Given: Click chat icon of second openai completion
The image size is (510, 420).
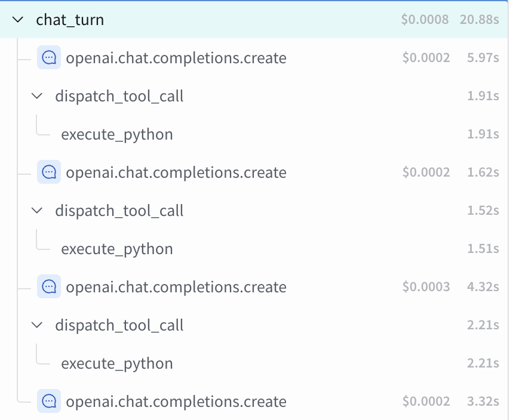Looking at the screenshot, I should click(x=49, y=172).
